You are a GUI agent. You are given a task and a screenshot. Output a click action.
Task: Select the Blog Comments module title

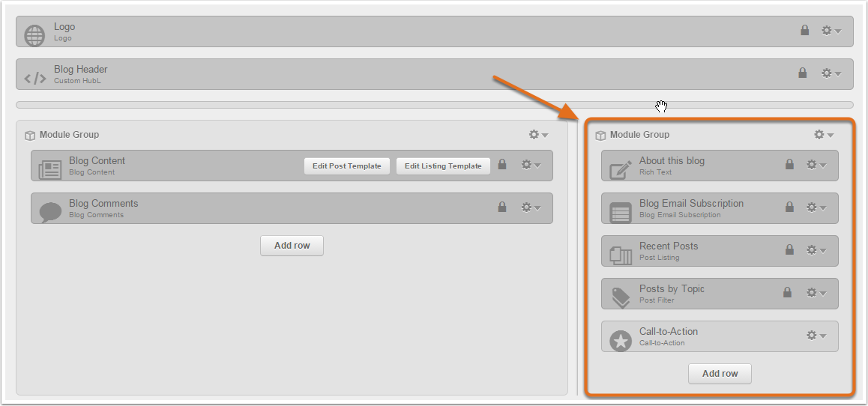click(103, 204)
